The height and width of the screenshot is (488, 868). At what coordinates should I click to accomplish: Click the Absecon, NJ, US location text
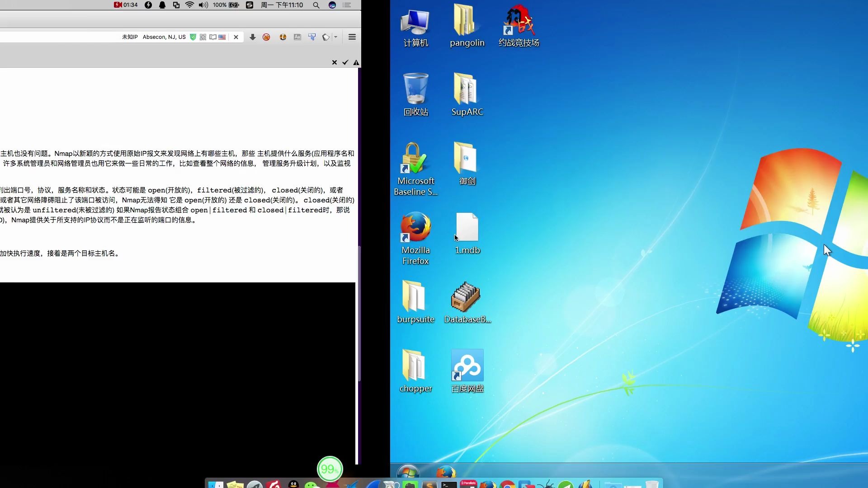coord(164,37)
